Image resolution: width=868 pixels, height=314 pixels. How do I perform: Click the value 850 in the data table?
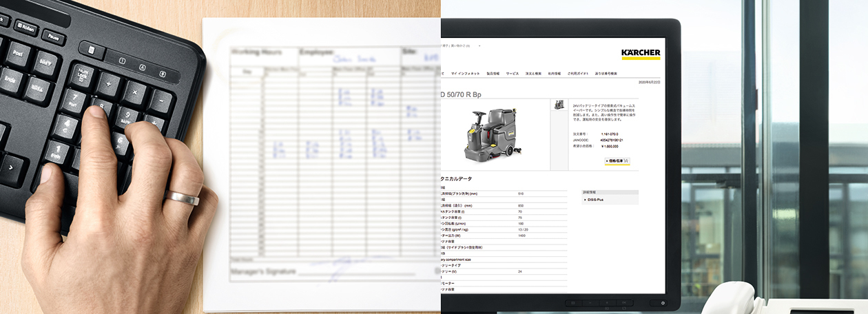point(521,206)
